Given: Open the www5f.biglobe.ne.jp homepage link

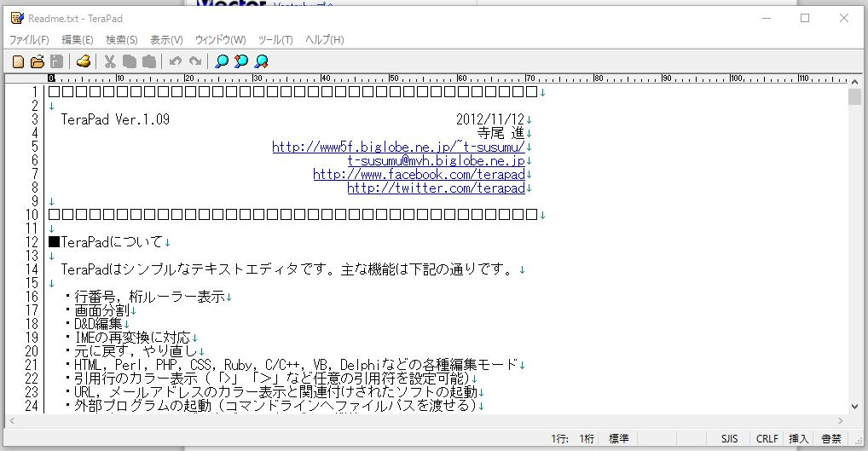Looking at the screenshot, I should point(398,147).
